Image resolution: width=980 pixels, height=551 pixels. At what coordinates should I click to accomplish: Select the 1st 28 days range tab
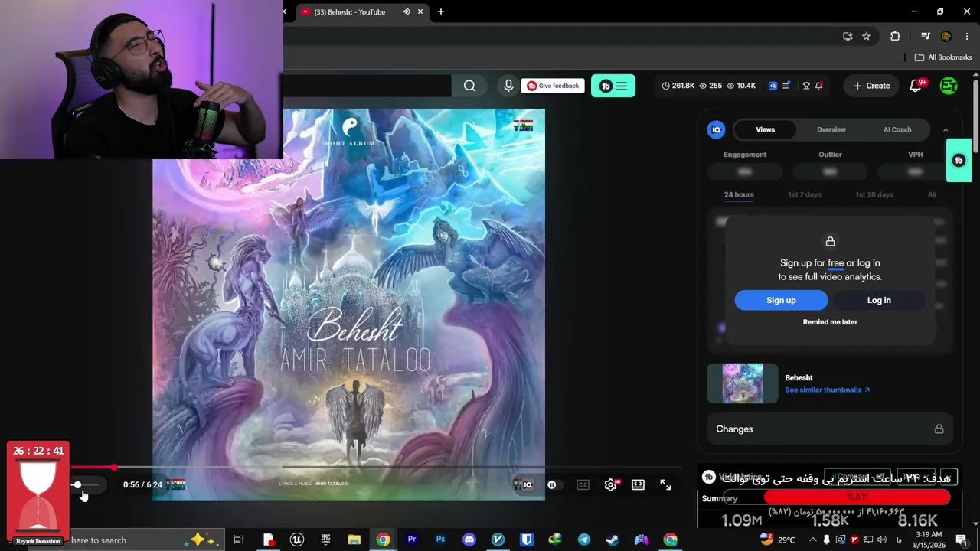[874, 194]
